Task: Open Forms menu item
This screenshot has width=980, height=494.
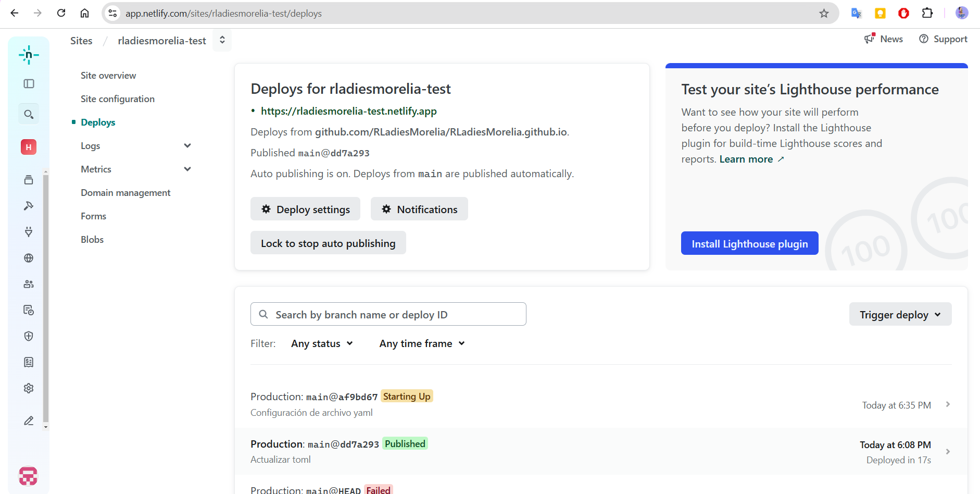Action: (93, 216)
